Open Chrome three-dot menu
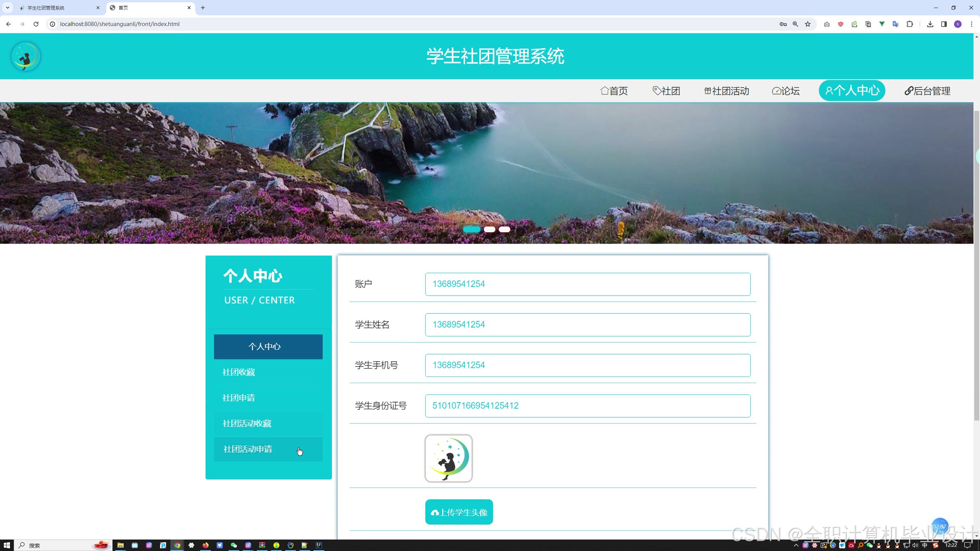This screenshot has height=551, width=980. pyautogui.click(x=971, y=24)
